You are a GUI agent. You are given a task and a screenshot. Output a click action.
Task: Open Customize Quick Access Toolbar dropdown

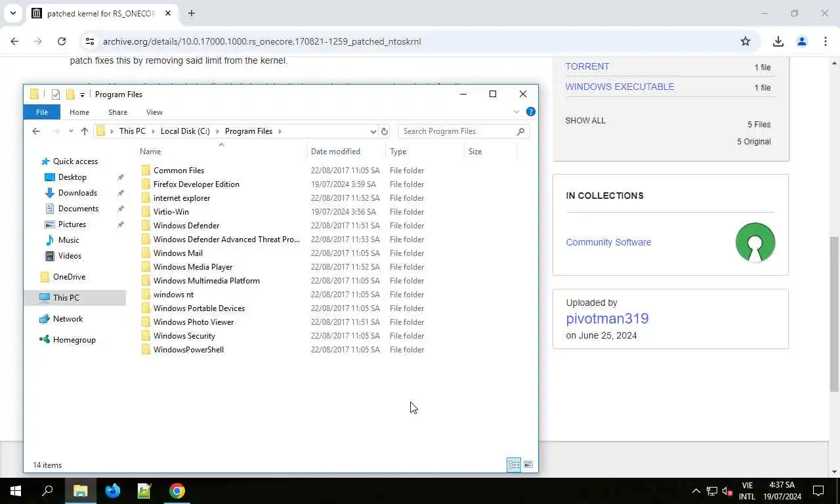pos(82,95)
